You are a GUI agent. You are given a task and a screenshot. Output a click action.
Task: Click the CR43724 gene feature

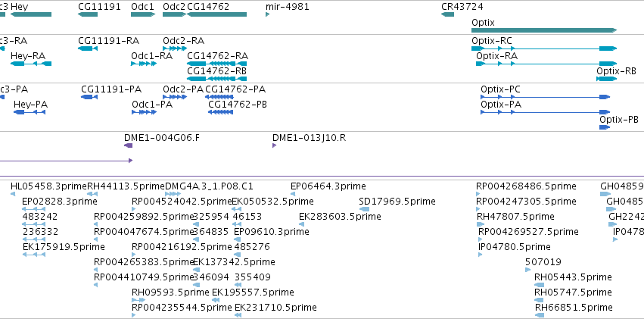pyautogui.click(x=448, y=14)
